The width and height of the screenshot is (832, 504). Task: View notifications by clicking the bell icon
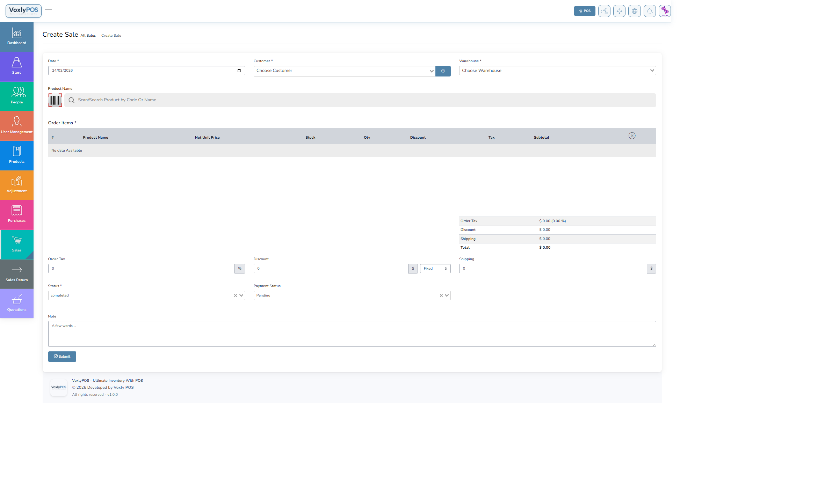pos(650,11)
